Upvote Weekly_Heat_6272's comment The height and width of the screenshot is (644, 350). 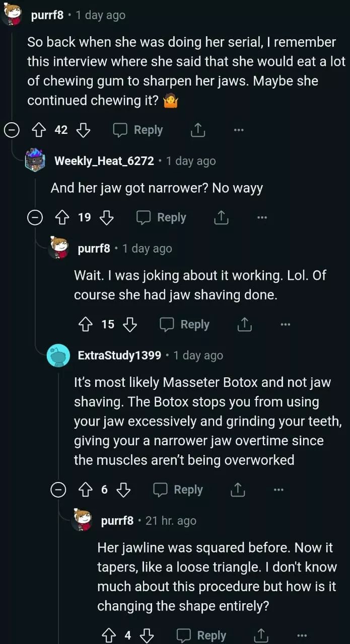(62, 217)
